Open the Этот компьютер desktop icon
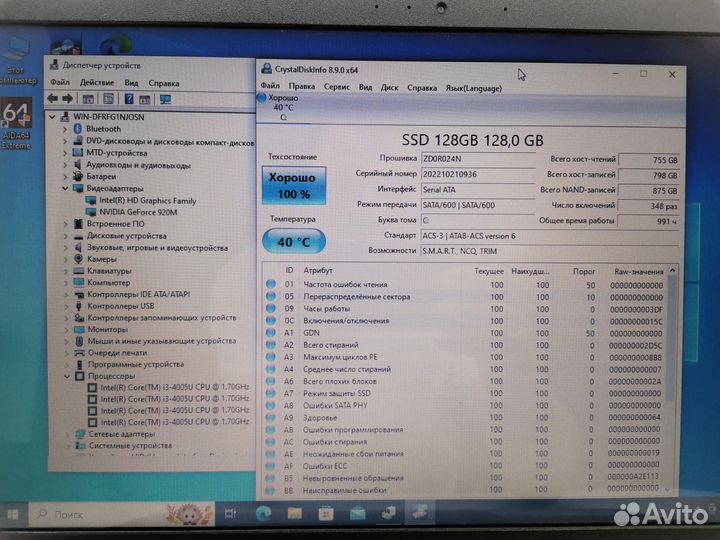 (16, 62)
